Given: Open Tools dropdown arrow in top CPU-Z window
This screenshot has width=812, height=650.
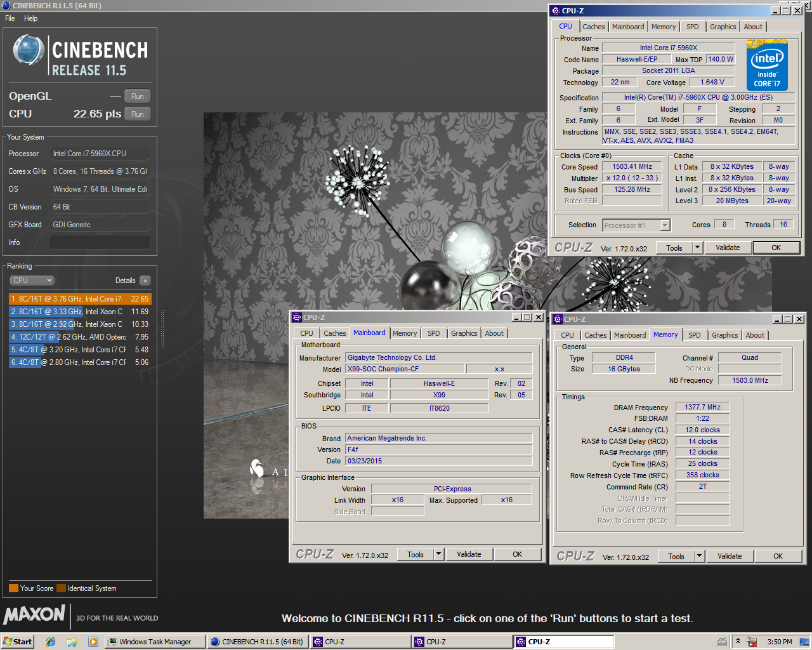Looking at the screenshot, I should (x=698, y=248).
